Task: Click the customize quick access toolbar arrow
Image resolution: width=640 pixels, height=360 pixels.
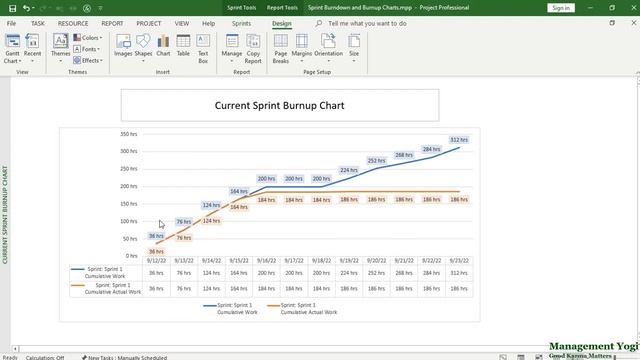Action: 100,8
